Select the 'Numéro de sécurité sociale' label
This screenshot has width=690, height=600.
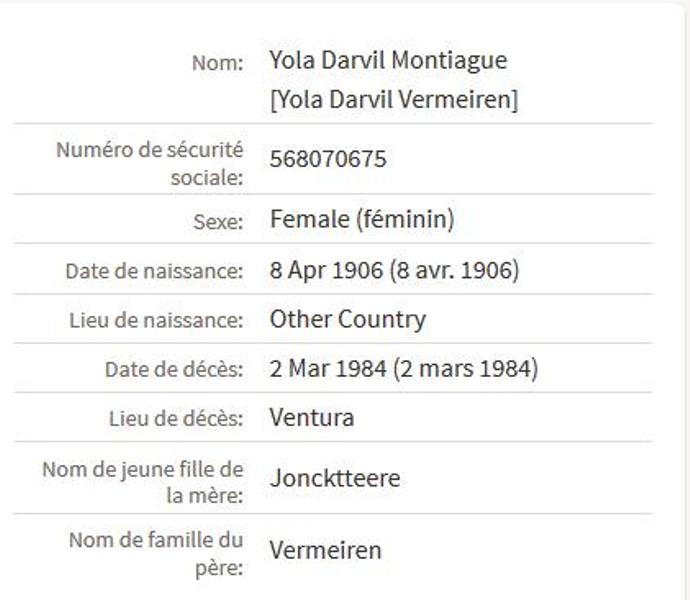[149, 164]
